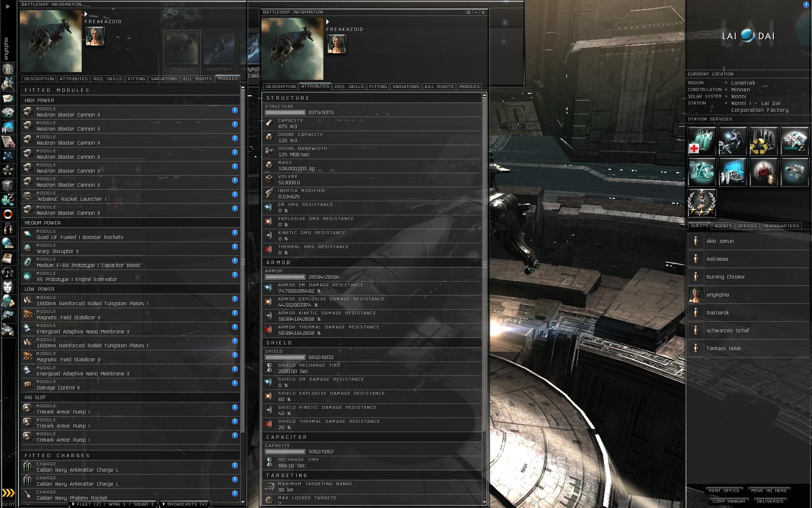
Task: Click the Lonetrek region link
Action: [x=743, y=83]
